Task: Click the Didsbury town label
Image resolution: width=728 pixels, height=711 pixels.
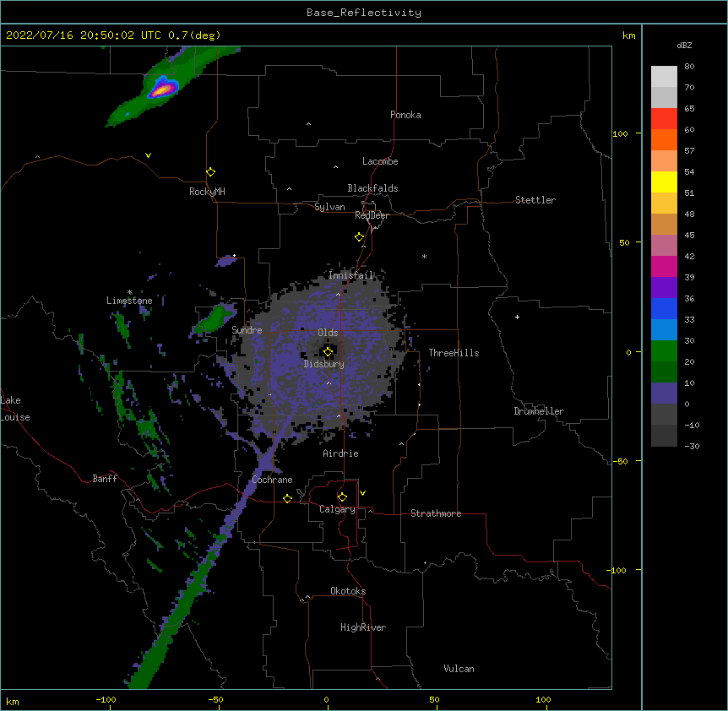Action: pos(324,364)
